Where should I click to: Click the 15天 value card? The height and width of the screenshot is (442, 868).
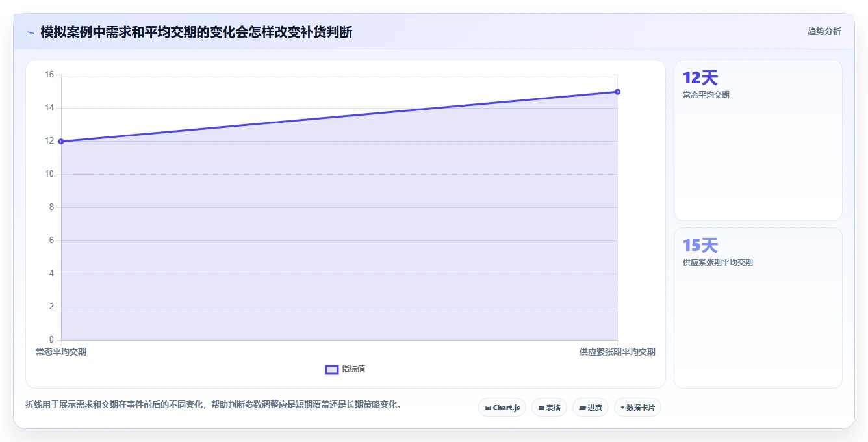tap(758, 308)
